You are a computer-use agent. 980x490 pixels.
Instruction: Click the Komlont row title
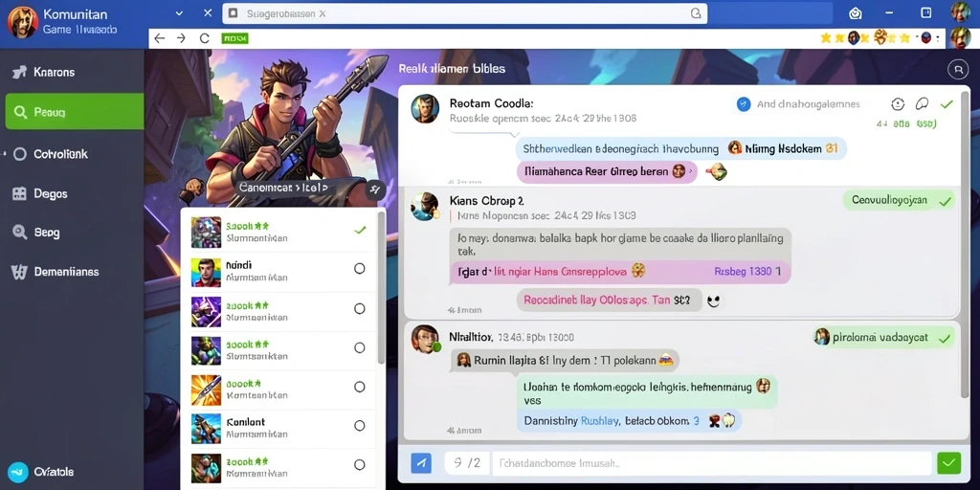[246, 422]
